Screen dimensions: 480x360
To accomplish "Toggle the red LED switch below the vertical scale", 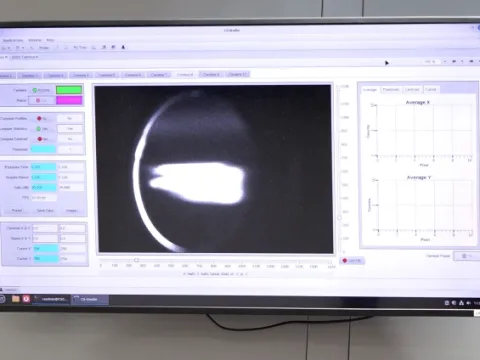I will coord(352,261).
